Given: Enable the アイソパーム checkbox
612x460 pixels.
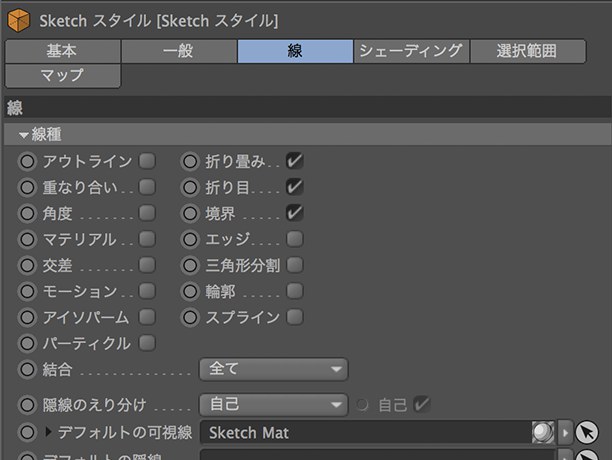Looking at the screenshot, I should pyautogui.click(x=147, y=317).
